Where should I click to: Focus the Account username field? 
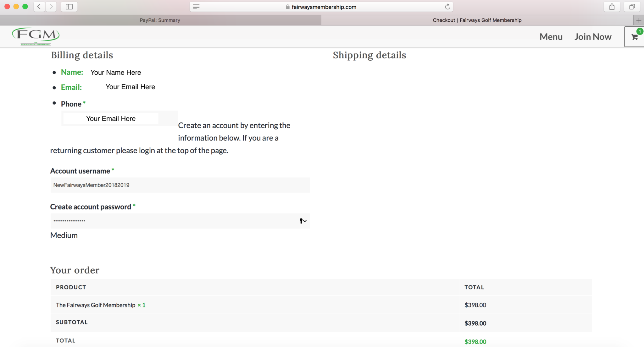(x=180, y=185)
